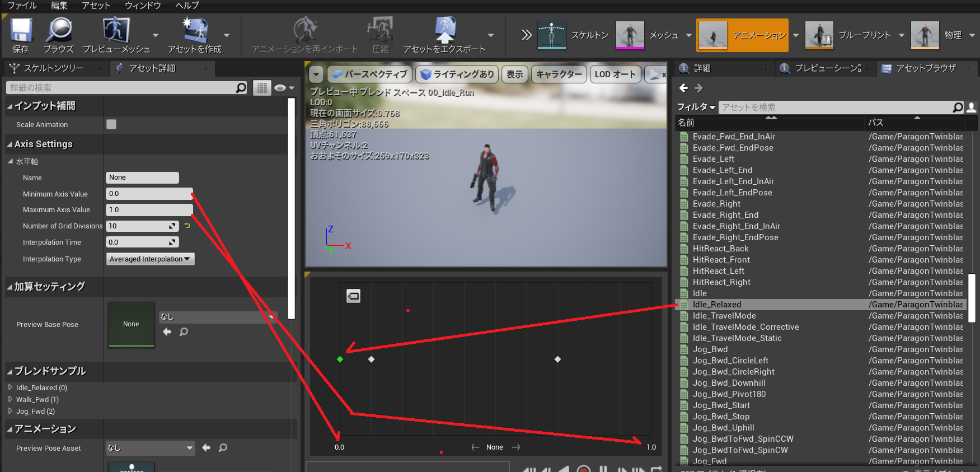Go back in the asset browser history

pos(683,88)
